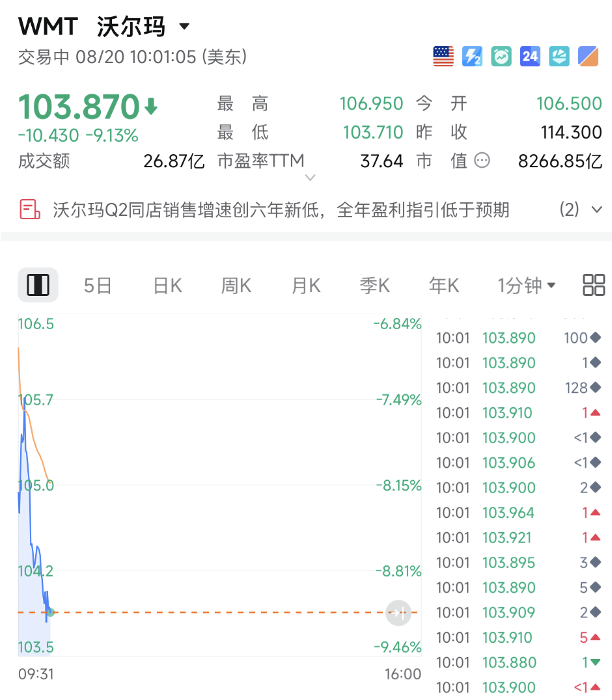Tap the teal pie-chart icon
612x700 pixels.
pyautogui.click(x=559, y=57)
